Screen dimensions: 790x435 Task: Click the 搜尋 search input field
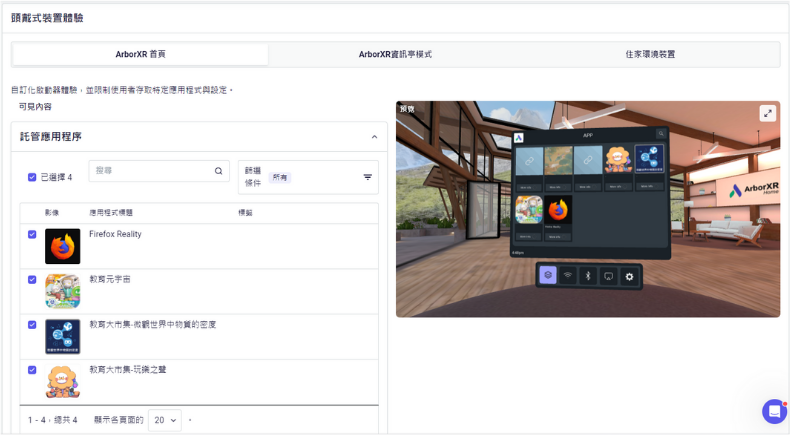[x=152, y=171]
